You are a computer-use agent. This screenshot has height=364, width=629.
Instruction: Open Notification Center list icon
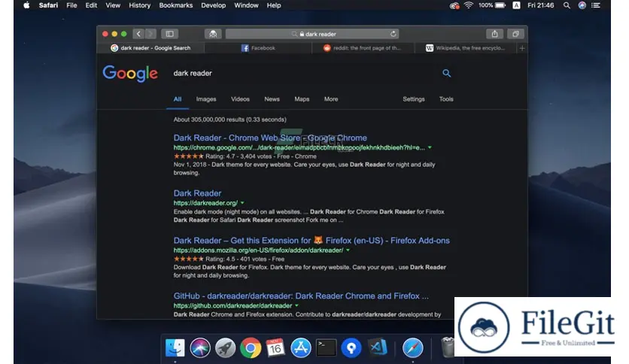[596, 5]
